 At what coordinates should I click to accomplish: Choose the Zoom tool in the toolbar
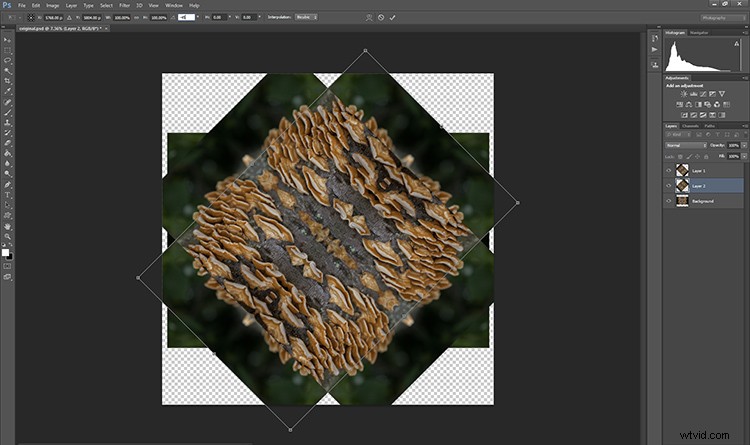(x=8, y=236)
